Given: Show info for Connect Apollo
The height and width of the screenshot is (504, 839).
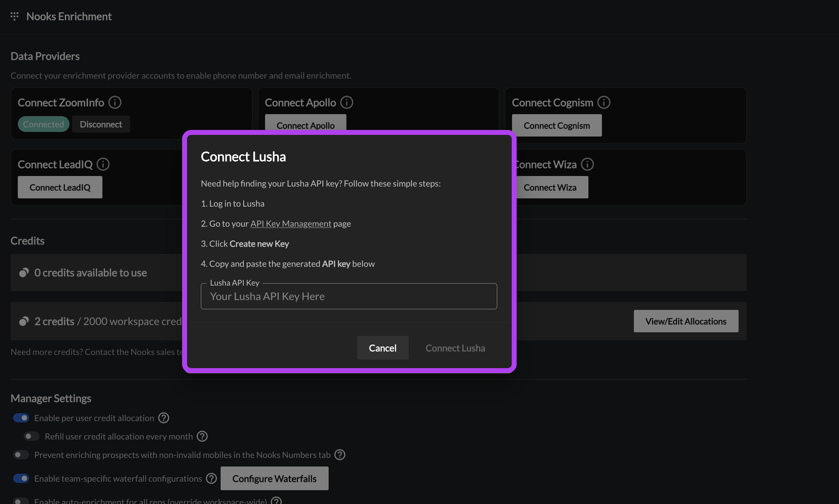Looking at the screenshot, I should click(x=347, y=102).
